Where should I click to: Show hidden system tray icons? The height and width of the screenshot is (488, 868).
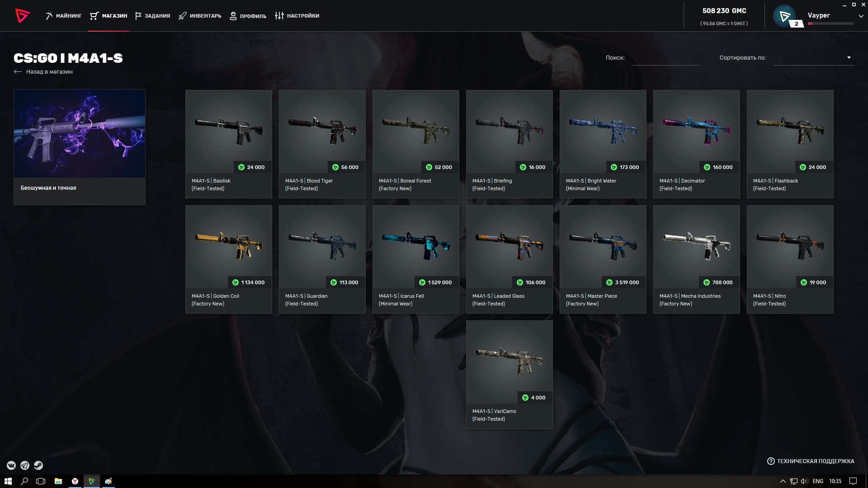coord(783,481)
